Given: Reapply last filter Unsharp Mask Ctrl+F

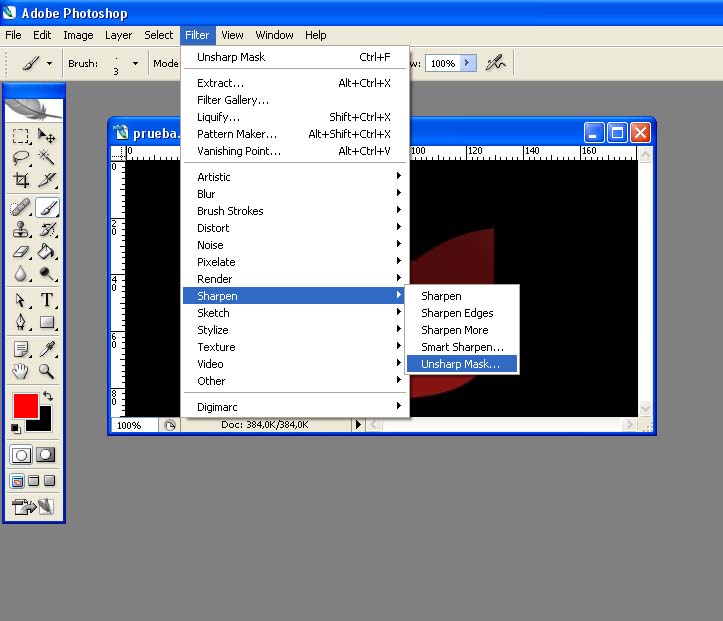Looking at the screenshot, I should click(294, 57).
